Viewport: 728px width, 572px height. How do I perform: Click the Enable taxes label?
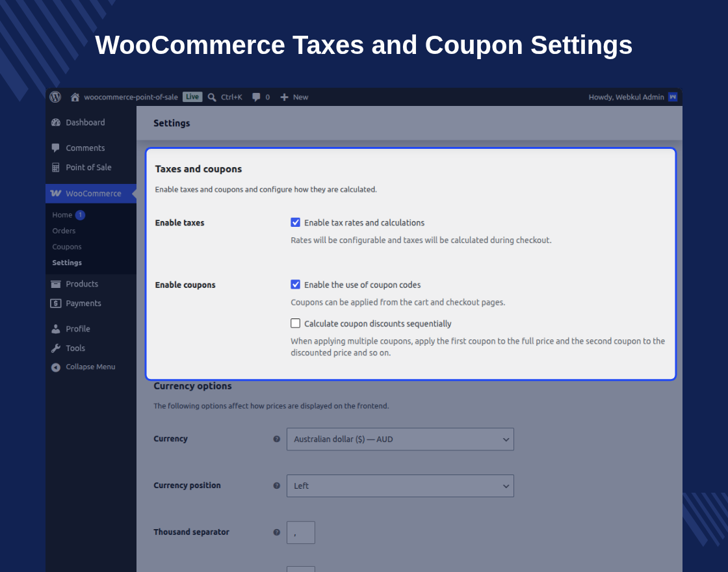point(179,223)
